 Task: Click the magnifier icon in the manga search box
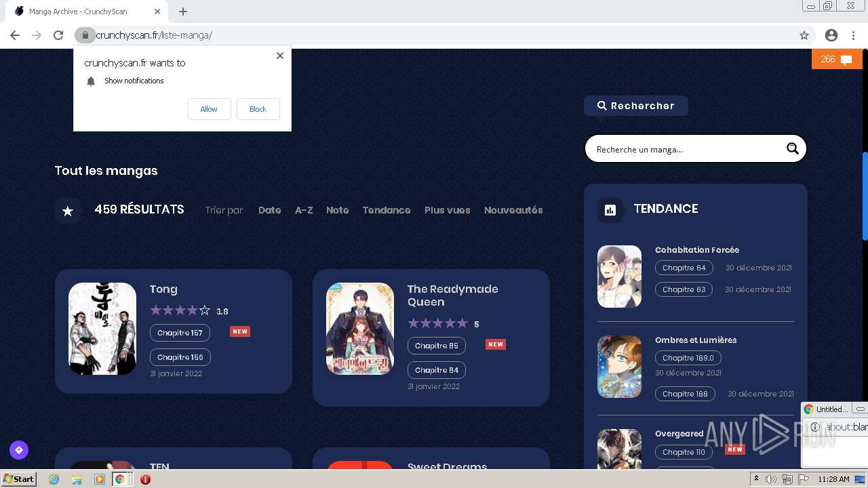point(792,149)
